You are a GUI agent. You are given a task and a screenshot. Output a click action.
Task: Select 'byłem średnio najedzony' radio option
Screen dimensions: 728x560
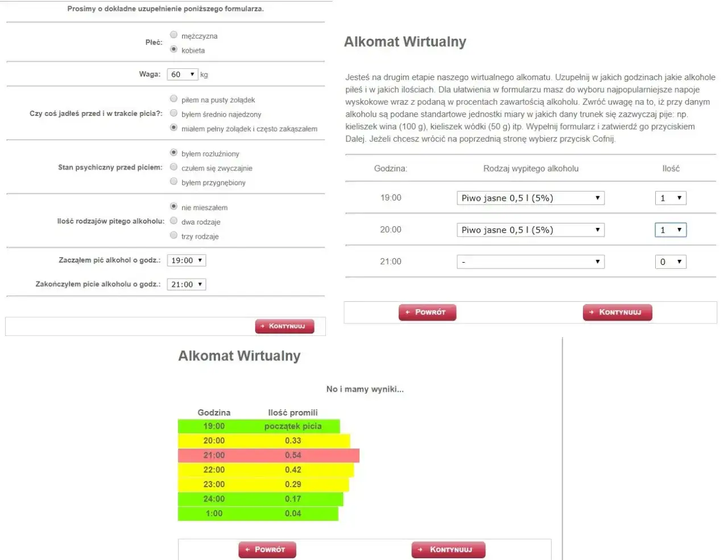click(174, 114)
